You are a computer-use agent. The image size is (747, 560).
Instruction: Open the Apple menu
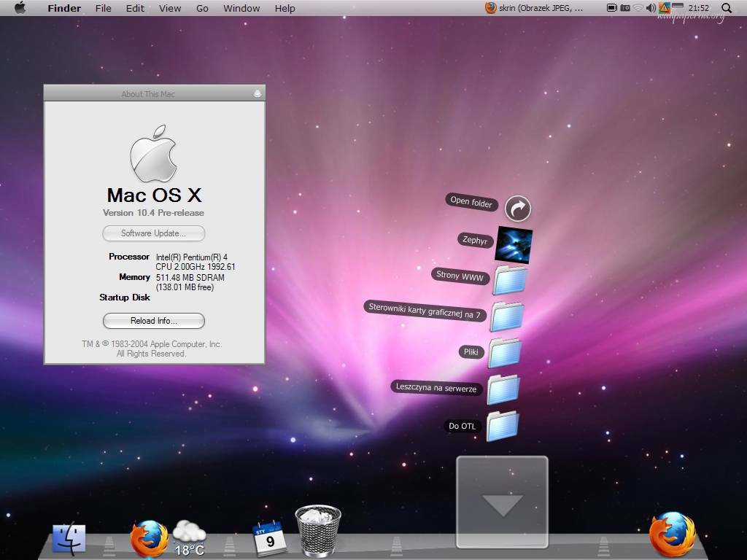click(x=20, y=8)
